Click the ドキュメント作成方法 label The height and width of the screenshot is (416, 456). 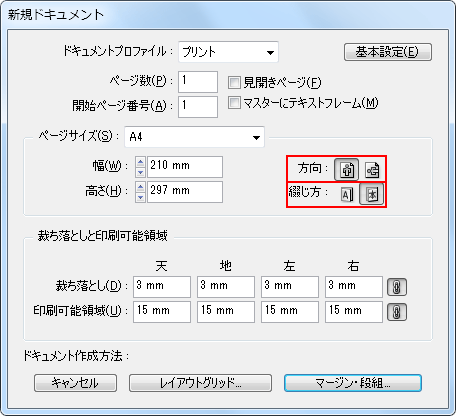(76, 356)
